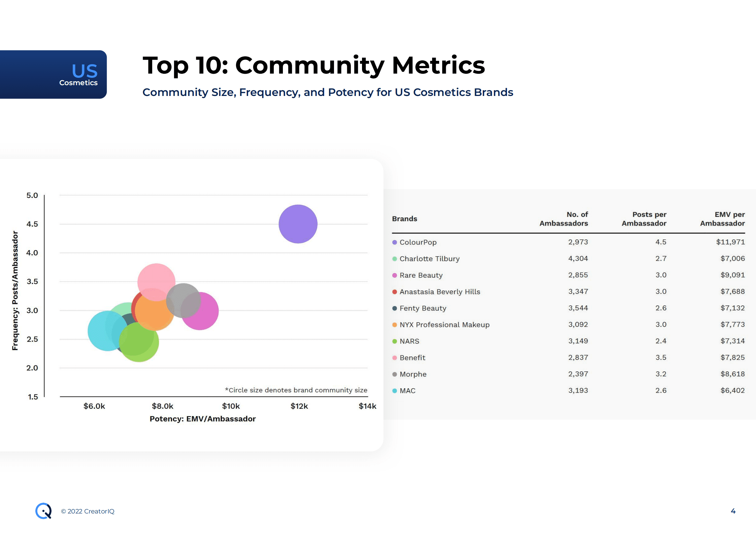Viewport: 756px width, 534px height.
Task: Click the CreatorIQ logo icon
Action: click(43, 511)
